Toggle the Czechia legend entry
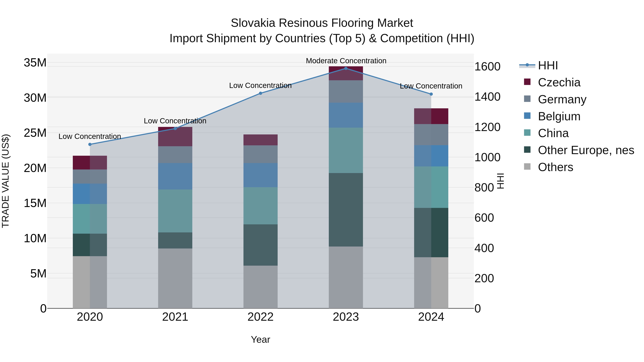 (x=552, y=82)
